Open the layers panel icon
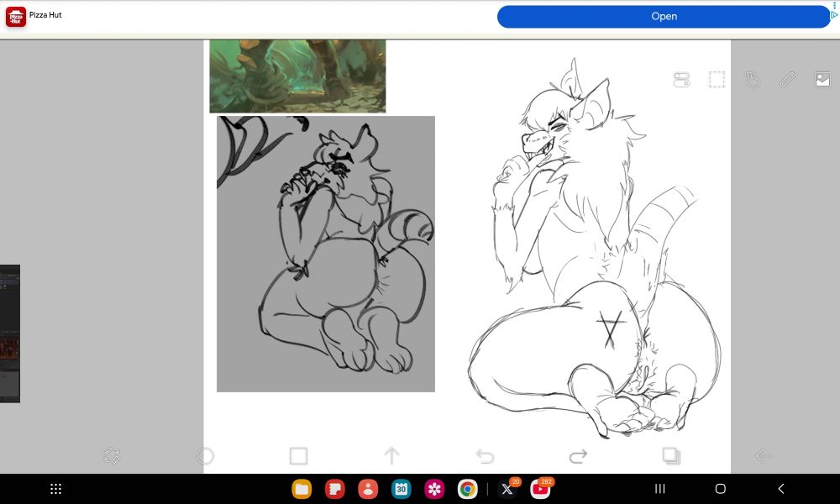 (671, 456)
